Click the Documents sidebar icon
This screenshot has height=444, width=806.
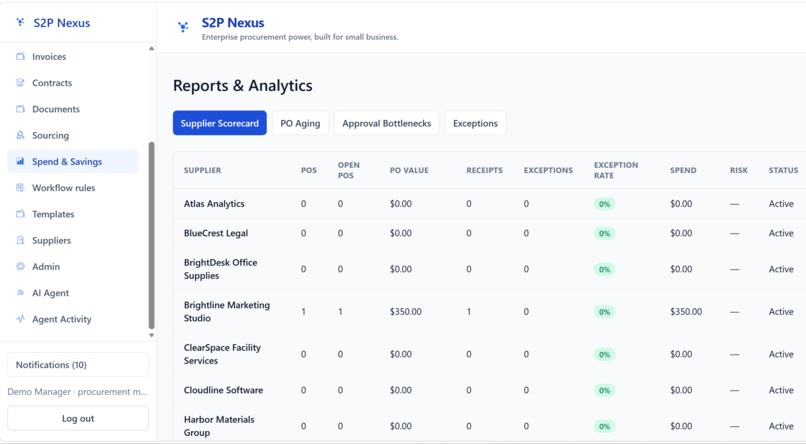pyautogui.click(x=20, y=109)
